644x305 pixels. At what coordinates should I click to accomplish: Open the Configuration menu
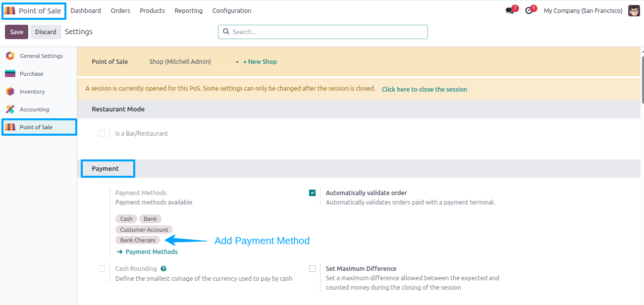tap(232, 11)
